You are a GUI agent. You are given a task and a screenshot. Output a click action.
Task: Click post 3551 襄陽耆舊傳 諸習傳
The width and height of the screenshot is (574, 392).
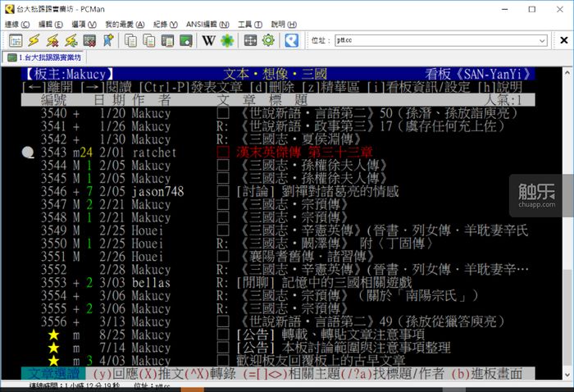pyautogui.click(x=307, y=256)
